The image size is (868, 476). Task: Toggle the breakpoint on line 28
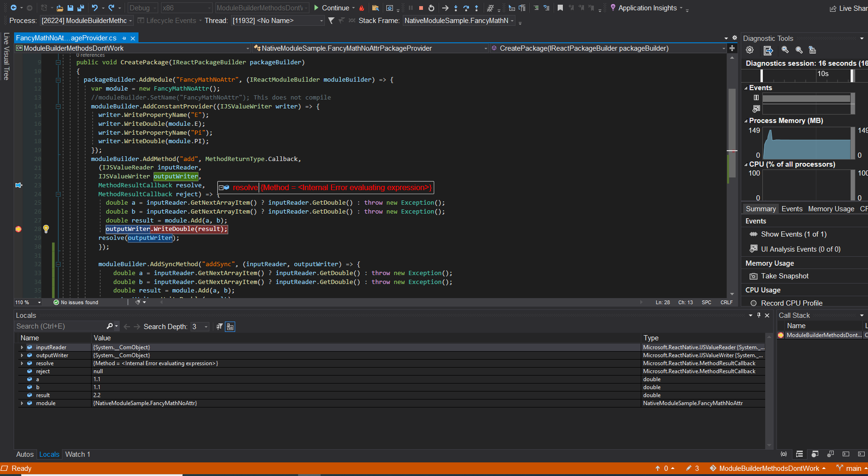(18, 229)
